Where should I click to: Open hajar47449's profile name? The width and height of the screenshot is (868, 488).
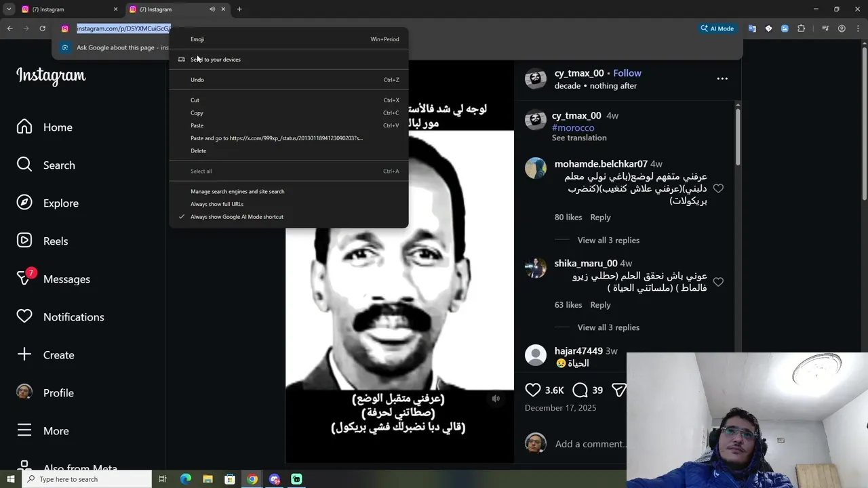point(578,351)
